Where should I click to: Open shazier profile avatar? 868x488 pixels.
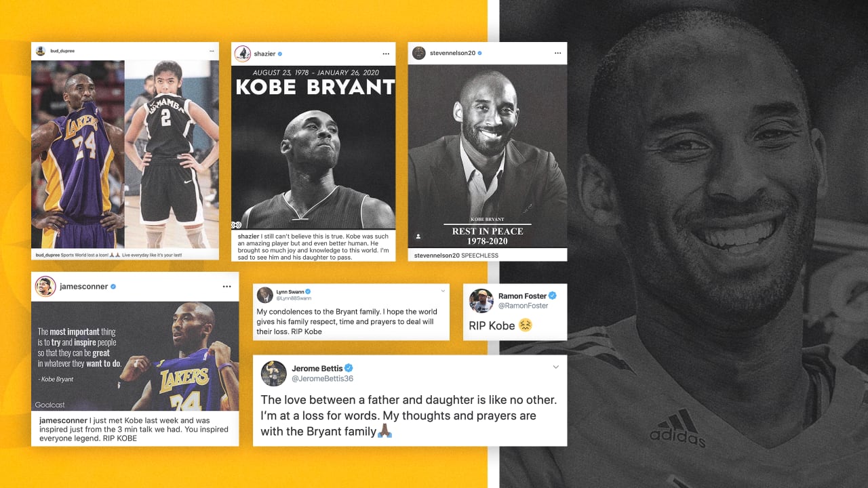tap(242, 54)
